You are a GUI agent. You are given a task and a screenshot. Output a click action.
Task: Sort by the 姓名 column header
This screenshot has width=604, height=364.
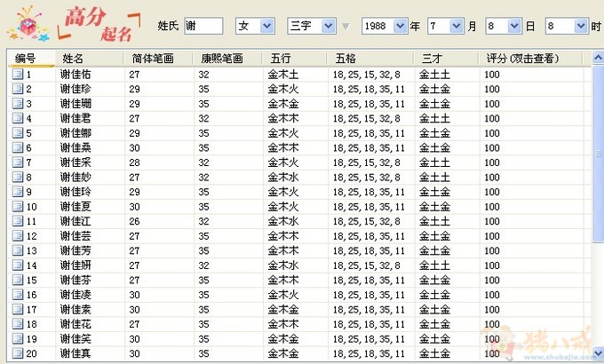pyautogui.click(x=90, y=59)
